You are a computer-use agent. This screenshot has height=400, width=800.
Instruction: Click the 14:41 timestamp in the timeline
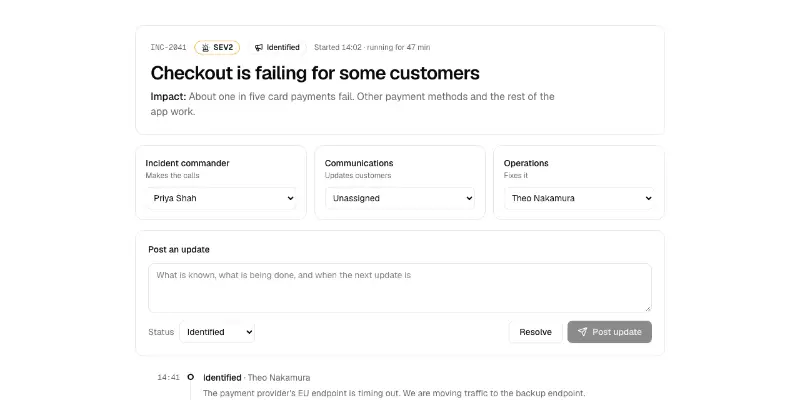(168, 378)
